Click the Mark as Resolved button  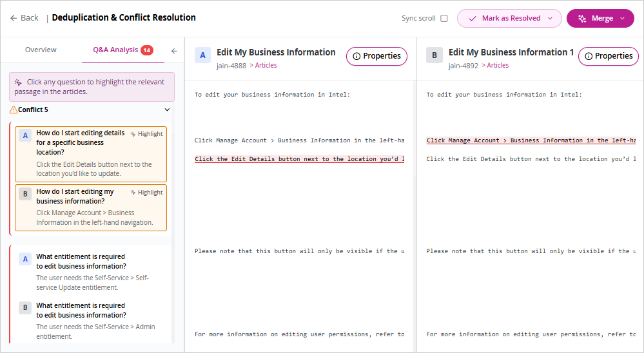(x=509, y=19)
